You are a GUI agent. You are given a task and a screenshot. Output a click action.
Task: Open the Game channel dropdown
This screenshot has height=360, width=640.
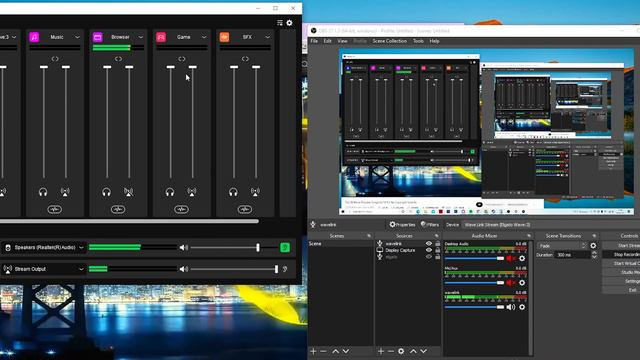[x=204, y=37]
